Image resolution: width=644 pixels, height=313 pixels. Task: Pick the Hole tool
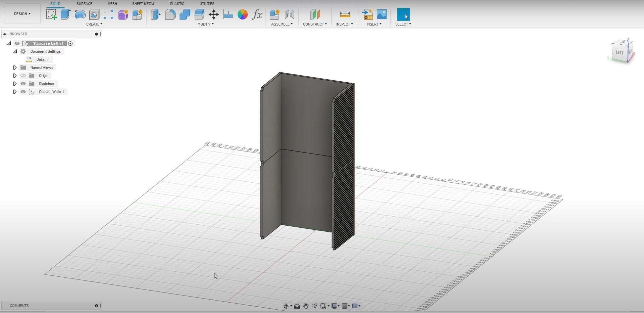94,14
